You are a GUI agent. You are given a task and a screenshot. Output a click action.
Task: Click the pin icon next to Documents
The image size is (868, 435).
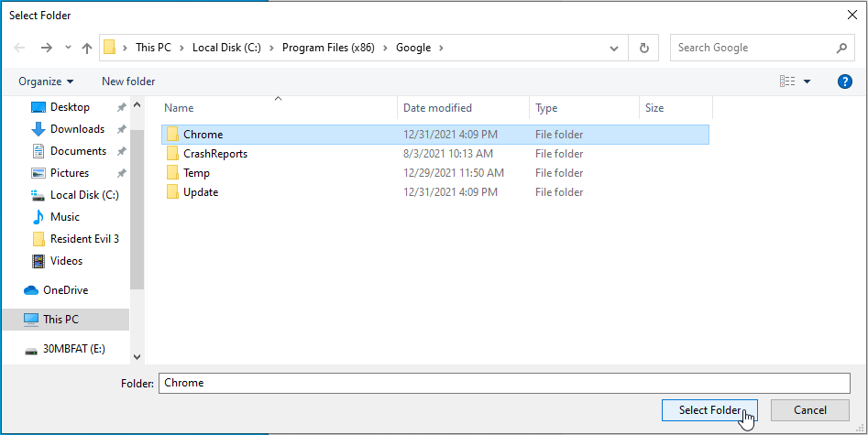coord(121,151)
